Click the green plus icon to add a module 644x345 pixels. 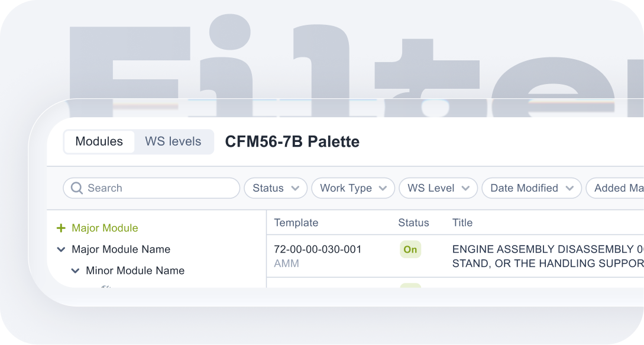point(60,228)
